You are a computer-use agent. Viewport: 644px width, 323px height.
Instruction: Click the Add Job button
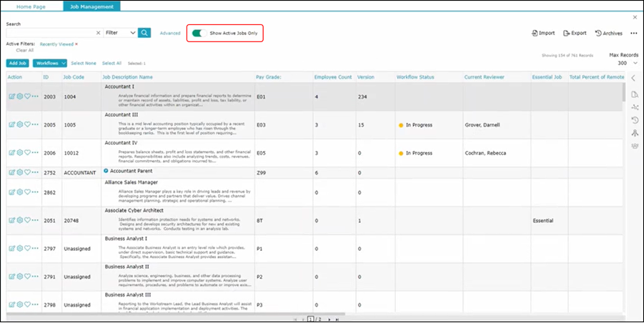18,64
